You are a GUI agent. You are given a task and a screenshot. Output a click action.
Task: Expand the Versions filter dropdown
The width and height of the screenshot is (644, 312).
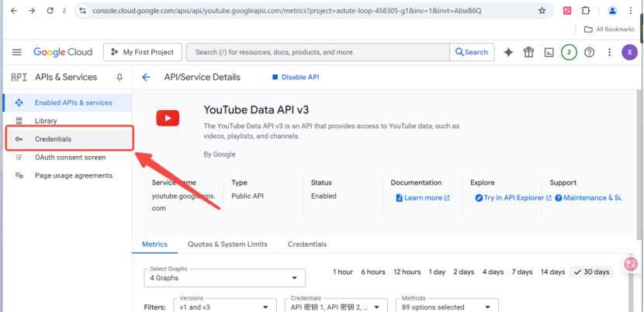tap(226, 307)
